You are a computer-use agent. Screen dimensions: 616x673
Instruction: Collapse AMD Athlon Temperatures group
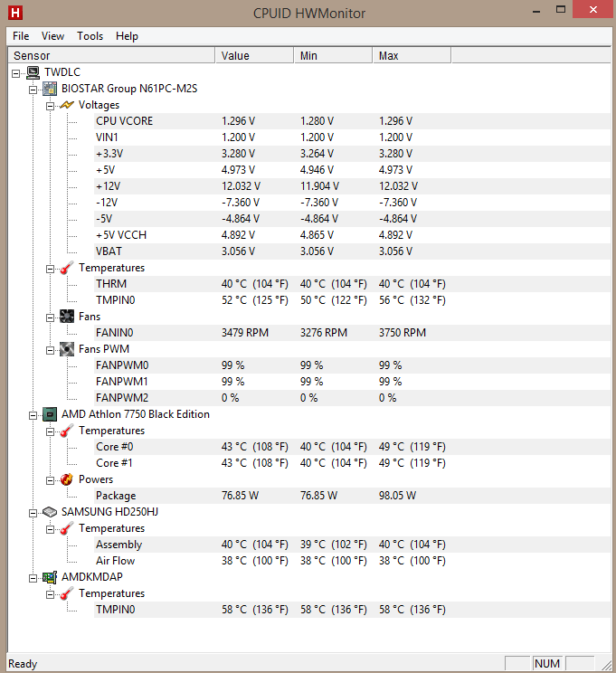click(x=51, y=431)
